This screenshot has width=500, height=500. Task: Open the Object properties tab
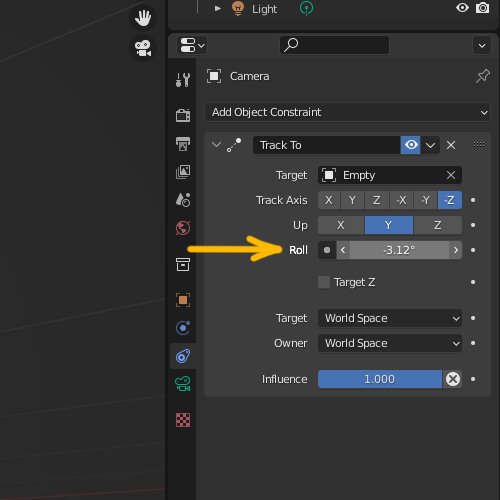coord(183,300)
